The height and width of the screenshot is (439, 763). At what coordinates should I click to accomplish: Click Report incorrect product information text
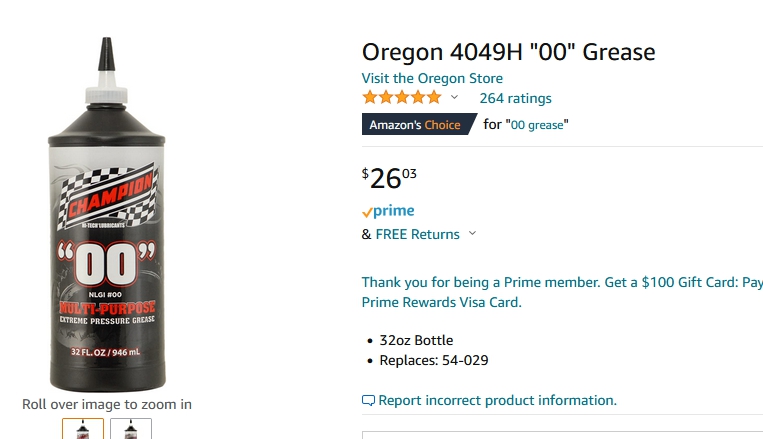click(497, 400)
